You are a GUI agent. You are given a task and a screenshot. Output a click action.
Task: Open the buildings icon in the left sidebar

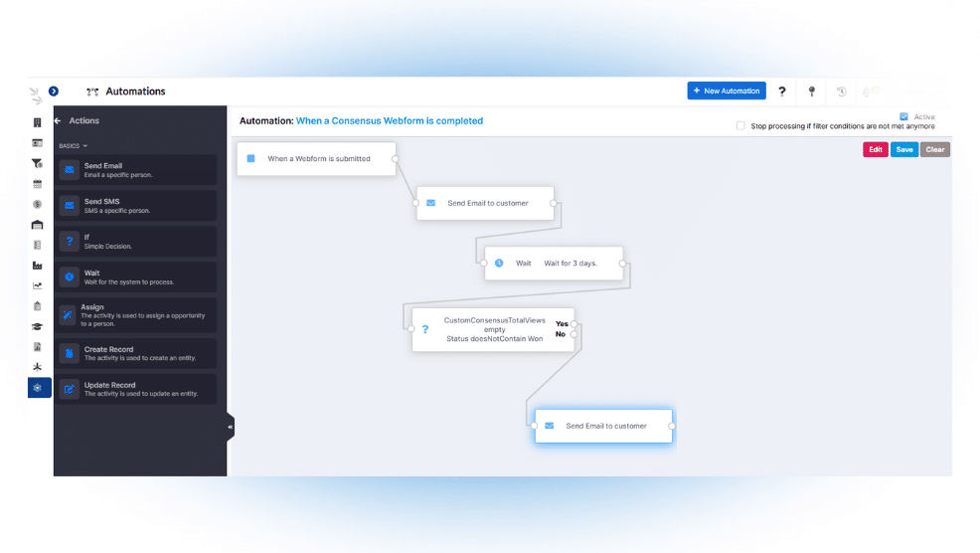[x=38, y=122]
